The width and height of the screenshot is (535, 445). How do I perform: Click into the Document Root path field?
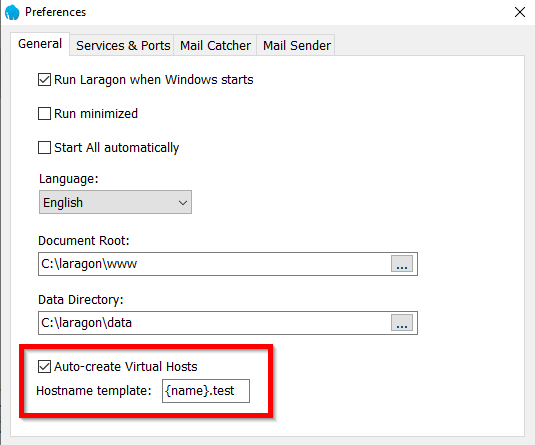pos(215,264)
